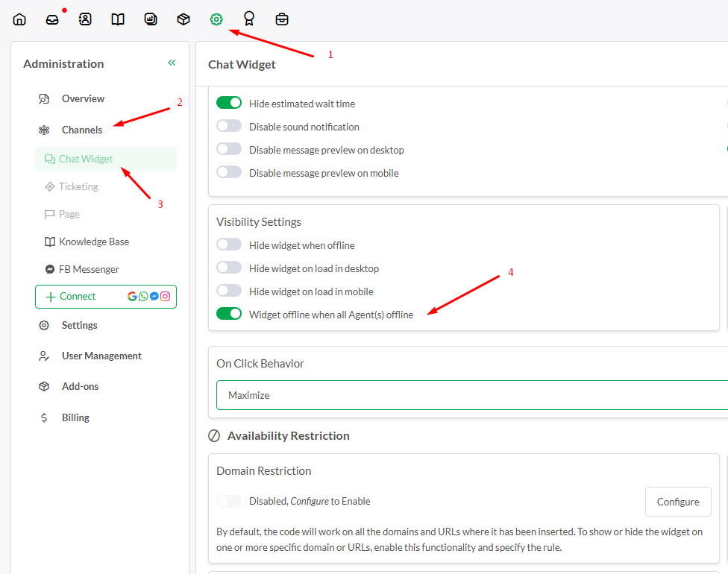The width and height of the screenshot is (728, 574).
Task: Open the reports chart icon
Action: click(x=151, y=19)
